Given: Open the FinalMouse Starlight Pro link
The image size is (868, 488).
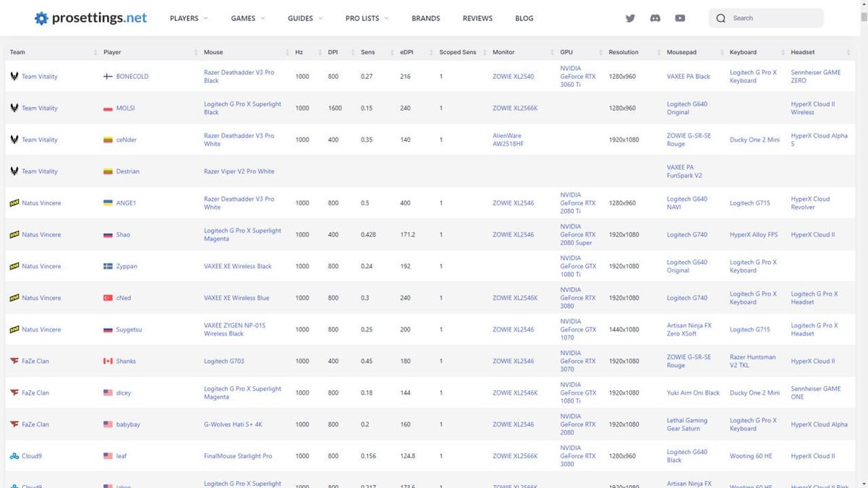Looking at the screenshot, I should click(238, 456).
